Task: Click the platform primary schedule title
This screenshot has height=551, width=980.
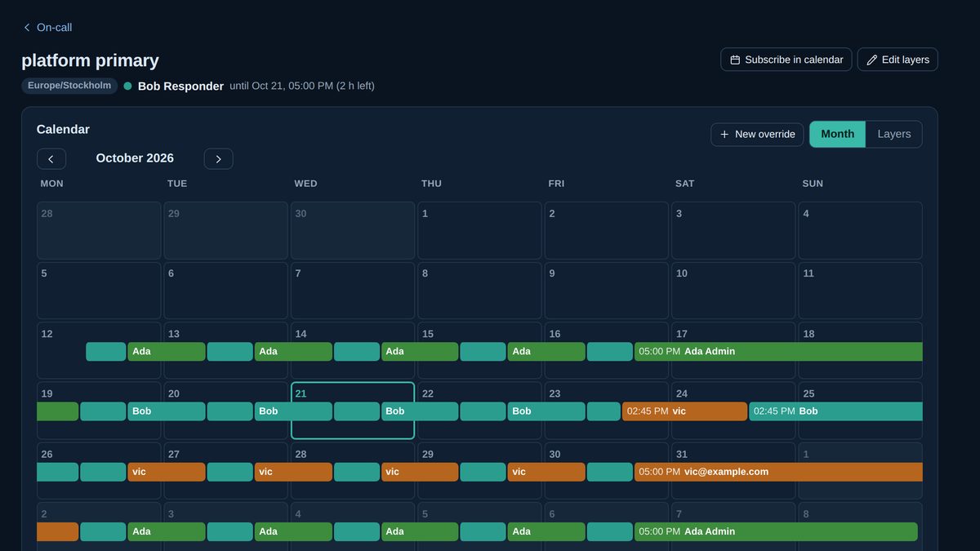Action: pyautogui.click(x=90, y=60)
